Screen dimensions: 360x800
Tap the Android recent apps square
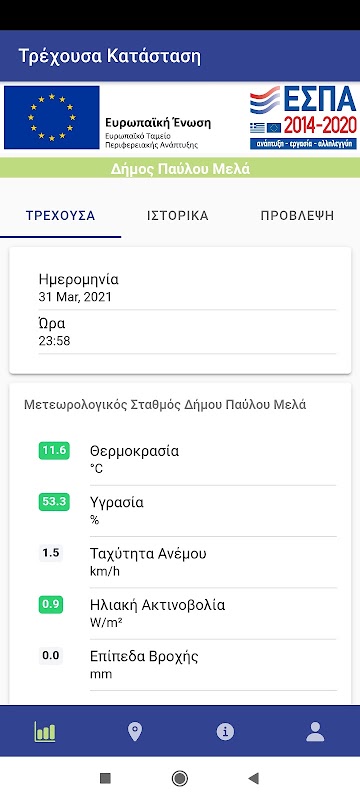click(x=106, y=778)
